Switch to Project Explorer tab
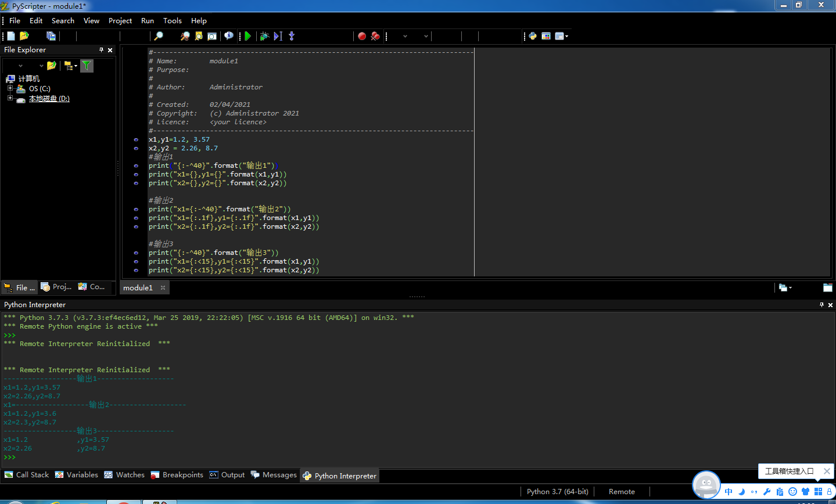 (56, 287)
